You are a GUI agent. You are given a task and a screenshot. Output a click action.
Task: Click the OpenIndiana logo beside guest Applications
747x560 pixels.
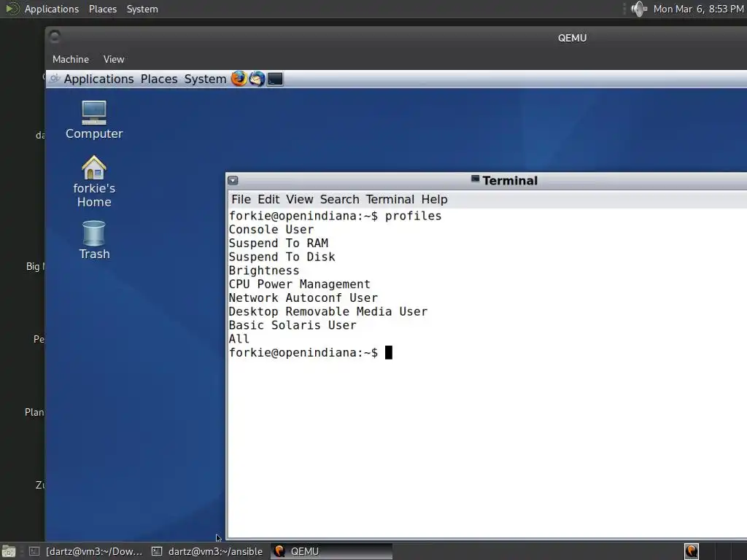tap(55, 79)
